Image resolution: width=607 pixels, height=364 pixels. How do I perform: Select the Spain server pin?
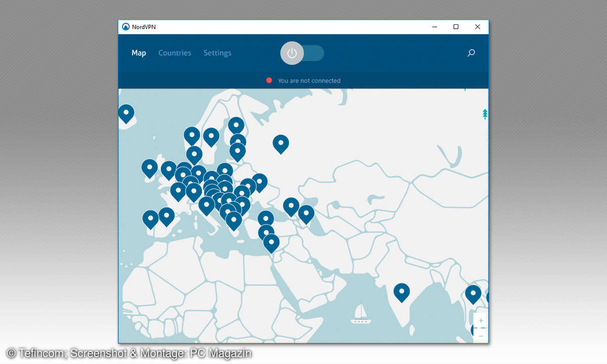click(x=166, y=217)
